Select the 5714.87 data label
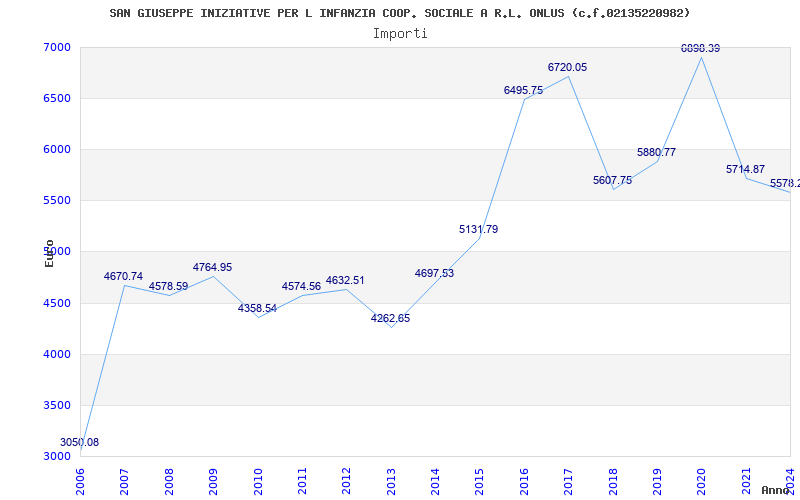This screenshot has height=500, width=800. (745, 169)
